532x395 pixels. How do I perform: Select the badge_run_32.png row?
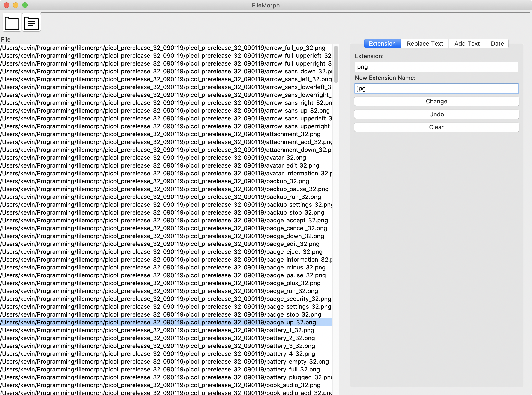[x=166, y=291]
